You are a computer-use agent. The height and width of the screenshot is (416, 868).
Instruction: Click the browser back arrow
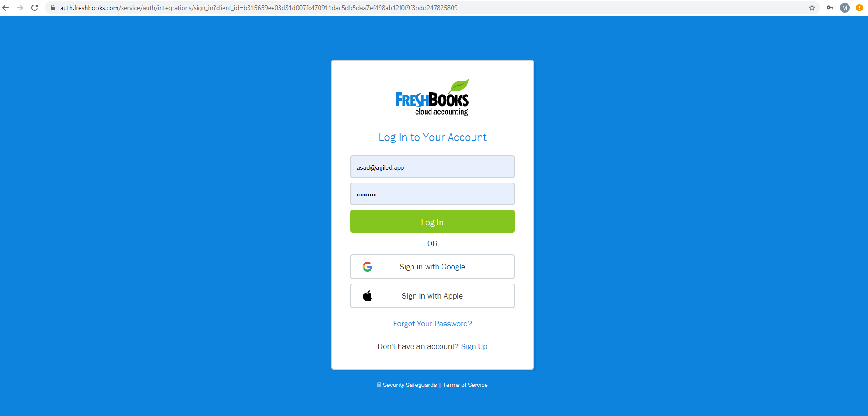click(x=5, y=8)
